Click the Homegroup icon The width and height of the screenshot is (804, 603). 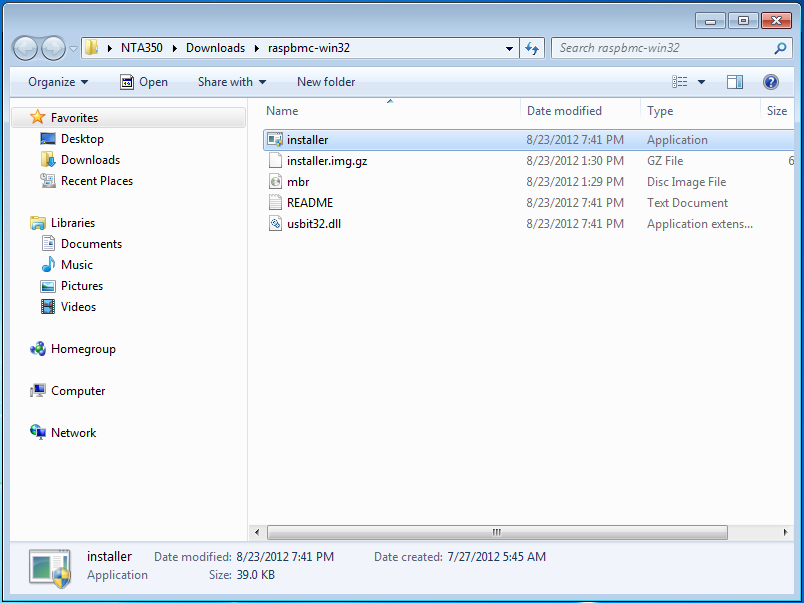37,349
